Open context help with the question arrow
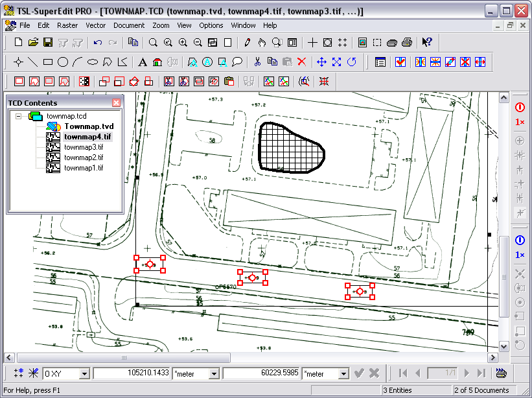The width and height of the screenshot is (532, 398). coord(427,42)
